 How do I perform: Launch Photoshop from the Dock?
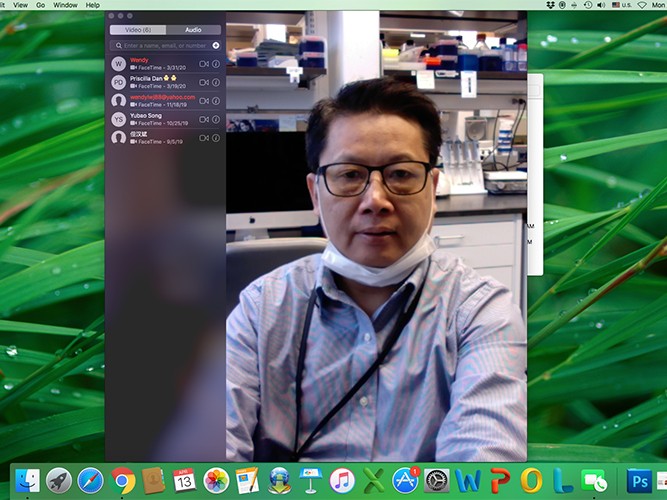coord(639,481)
